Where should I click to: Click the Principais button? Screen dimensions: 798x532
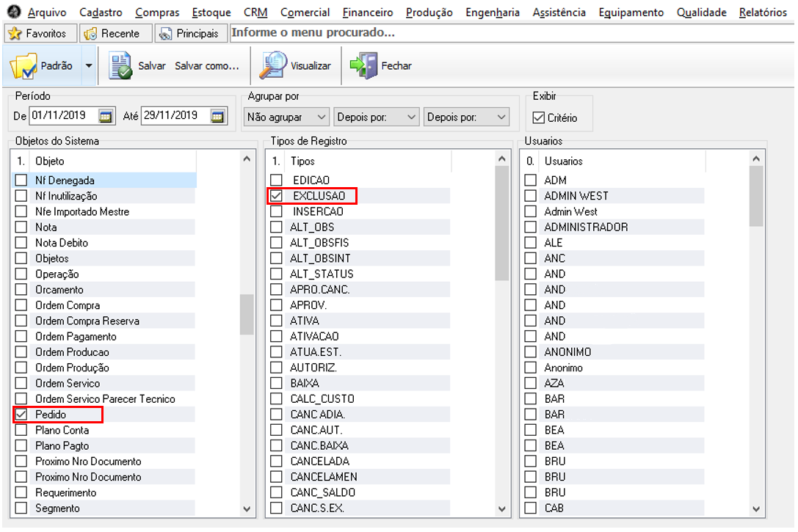[192, 34]
